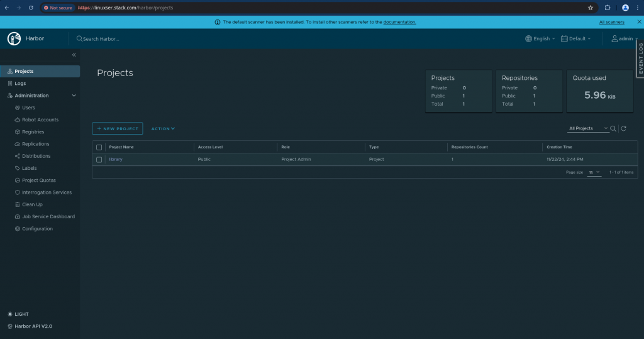Click the All scanners link
This screenshot has width=644, height=339.
(x=611, y=22)
